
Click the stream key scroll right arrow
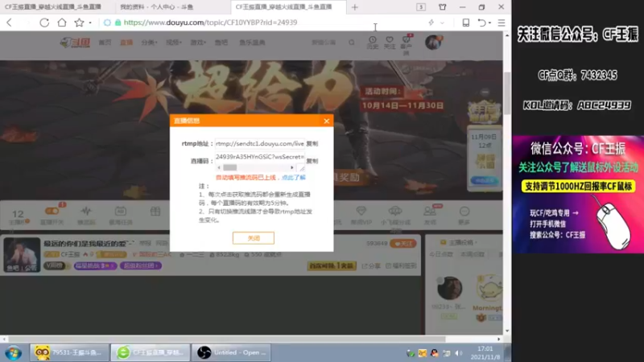(292, 167)
